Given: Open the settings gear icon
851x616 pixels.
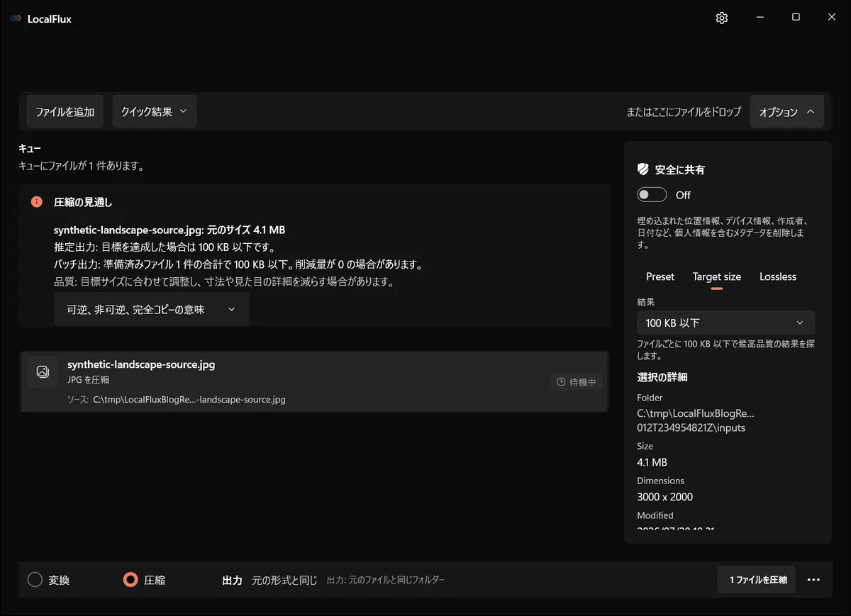Looking at the screenshot, I should [722, 18].
